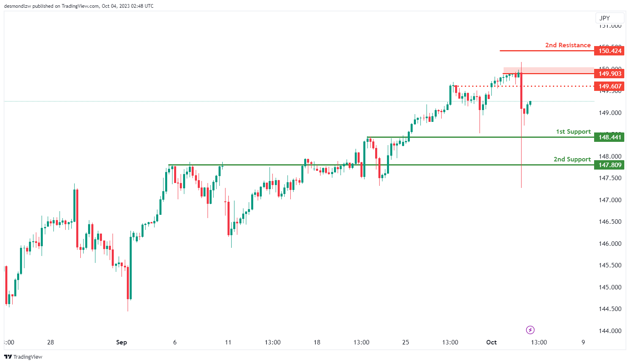The height and width of the screenshot is (364, 630).
Task: Select the '2nd Support' text label
Action: click(572, 159)
